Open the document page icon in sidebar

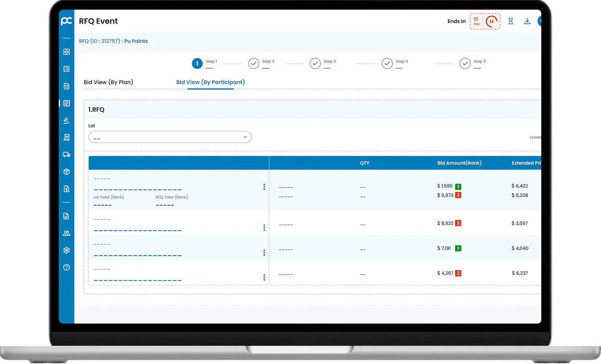(x=66, y=216)
